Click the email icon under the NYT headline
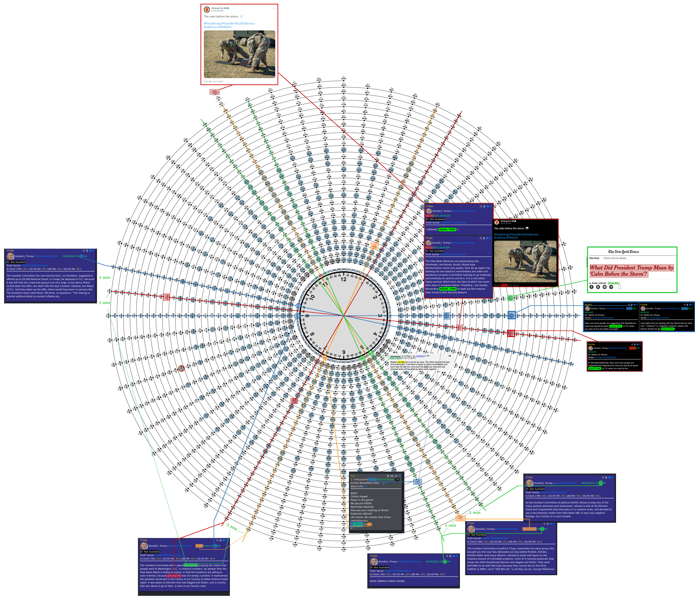This screenshot has width=695, height=616. [605, 287]
